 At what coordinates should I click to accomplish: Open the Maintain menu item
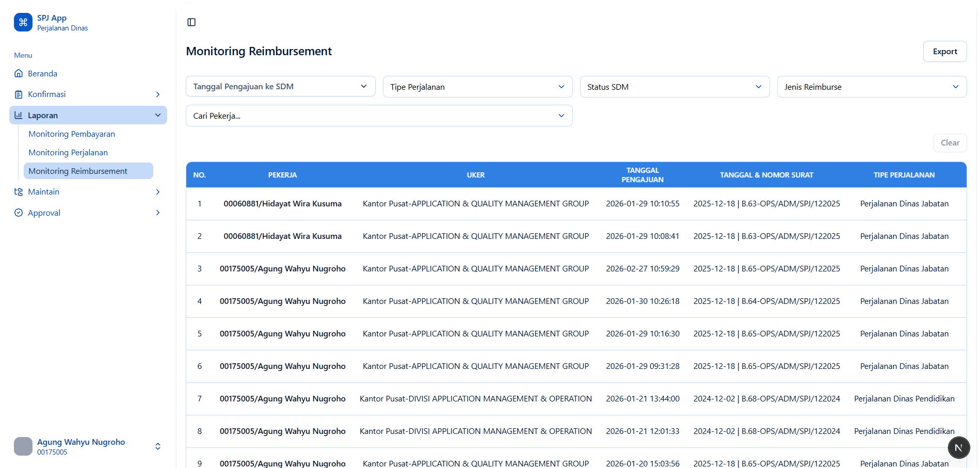[x=88, y=192]
